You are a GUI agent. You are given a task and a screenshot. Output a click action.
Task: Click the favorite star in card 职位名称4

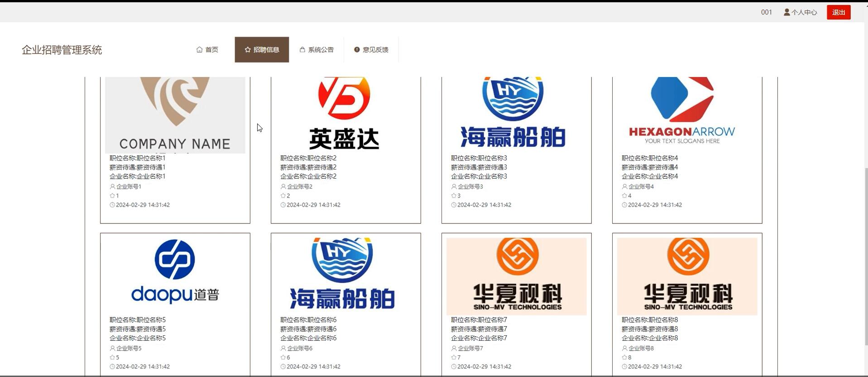tap(624, 196)
